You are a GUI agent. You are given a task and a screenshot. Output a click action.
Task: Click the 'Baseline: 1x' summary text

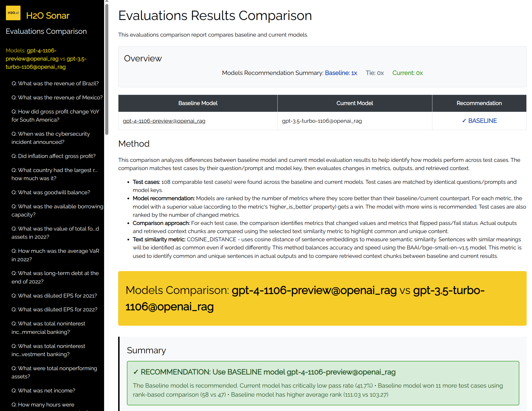[x=341, y=73]
